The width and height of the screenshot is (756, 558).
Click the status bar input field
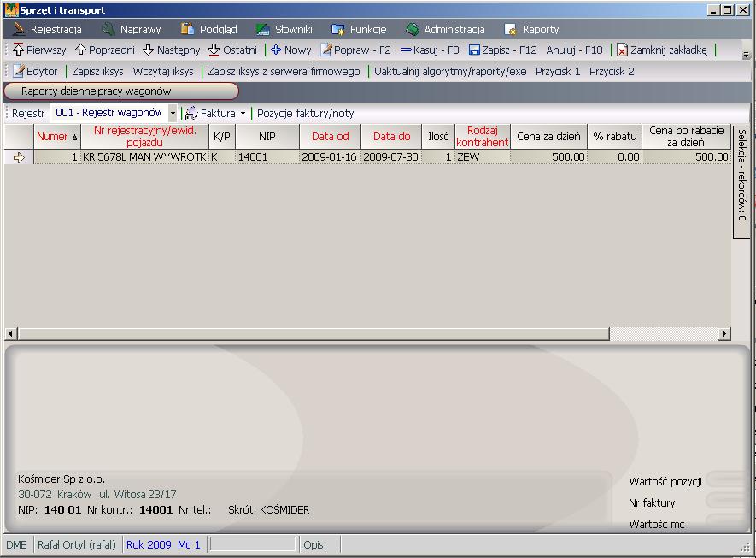coord(253,544)
